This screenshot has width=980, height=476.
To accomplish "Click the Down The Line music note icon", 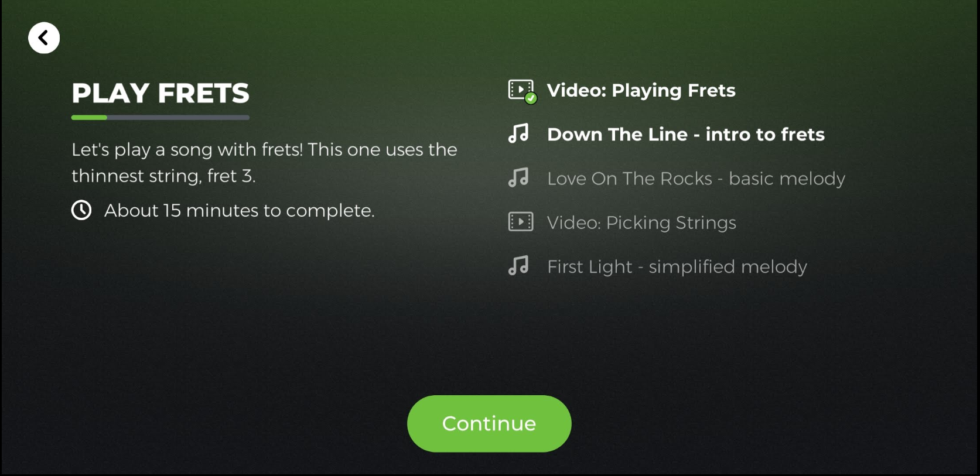I will tap(518, 134).
